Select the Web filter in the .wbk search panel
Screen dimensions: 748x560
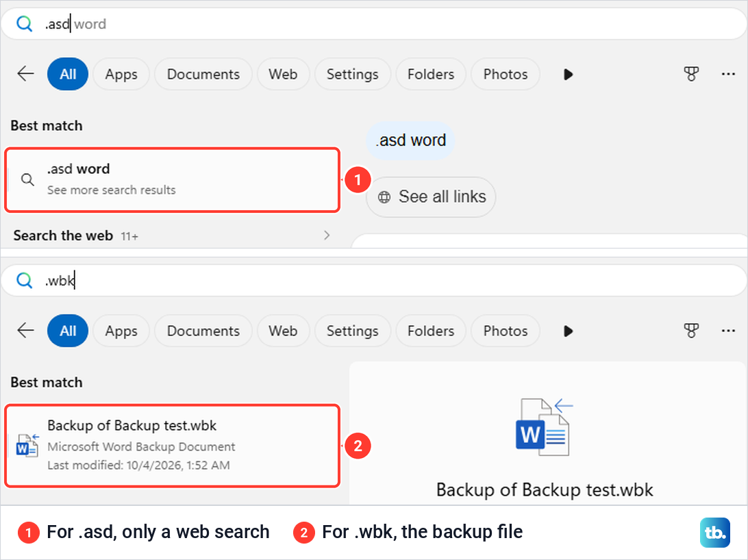[283, 330]
